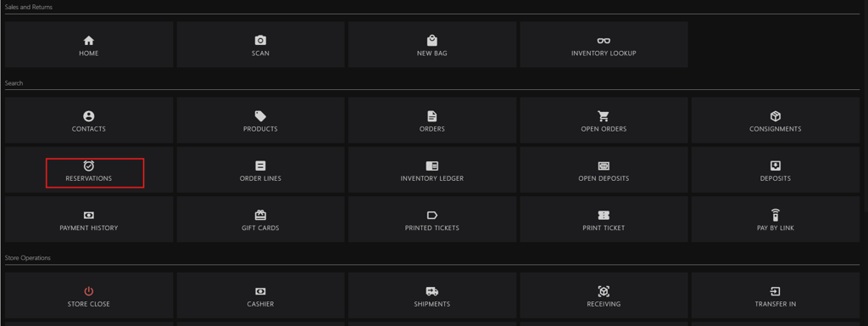Select the ORDERS tile label
Screen dimensions: 868x326
[x=431, y=129]
